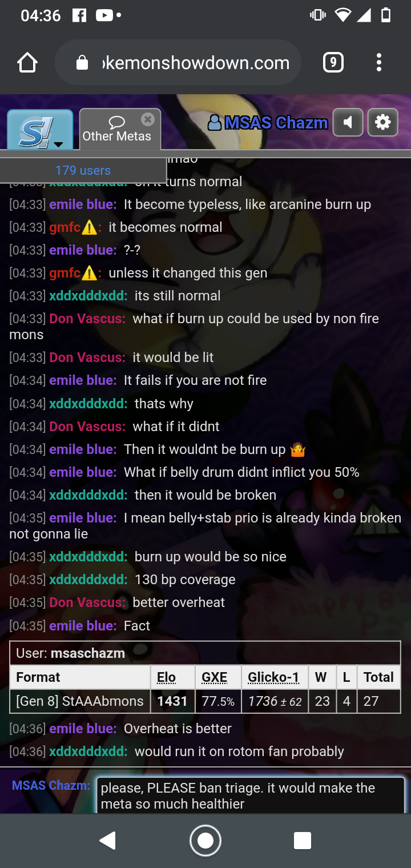
Task: Click the MSAS Chazm user avatar icon
Action: 215,122
